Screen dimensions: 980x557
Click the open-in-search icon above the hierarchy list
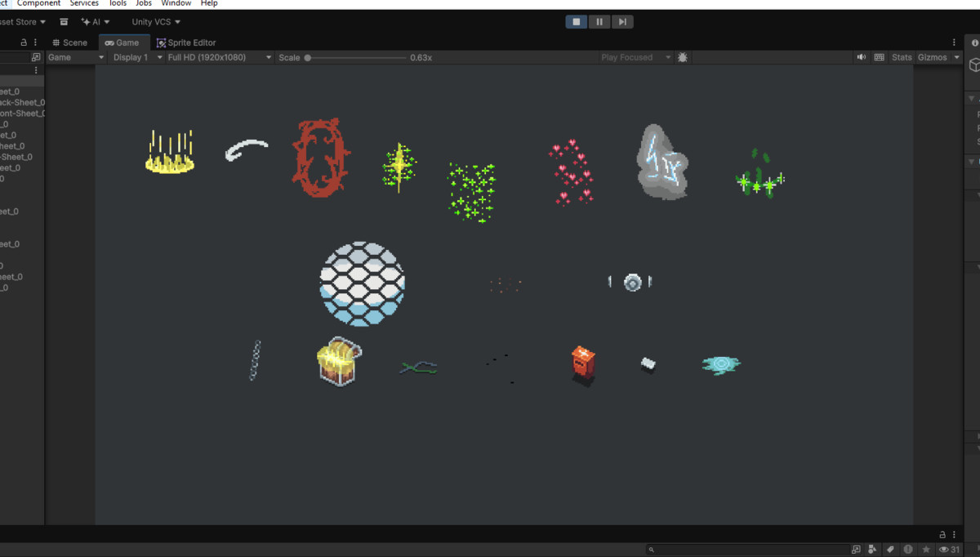[x=35, y=57]
